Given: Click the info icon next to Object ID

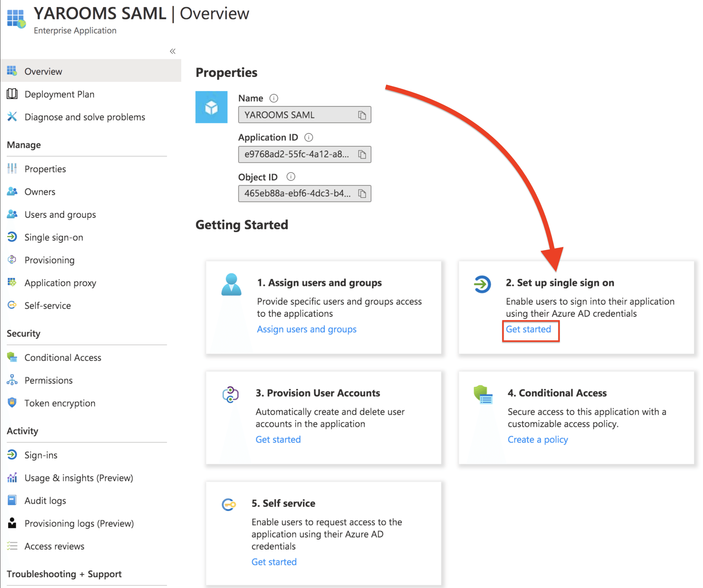Looking at the screenshot, I should [x=290, y=177].
